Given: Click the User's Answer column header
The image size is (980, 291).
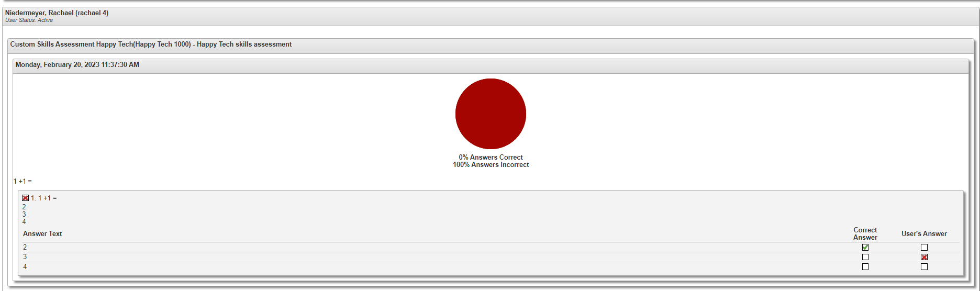Looking at the screenshot, I should 924,234.
